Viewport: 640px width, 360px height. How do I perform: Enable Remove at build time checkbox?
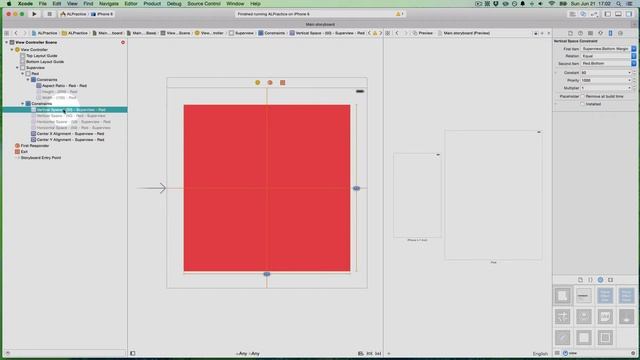(582, 96)
